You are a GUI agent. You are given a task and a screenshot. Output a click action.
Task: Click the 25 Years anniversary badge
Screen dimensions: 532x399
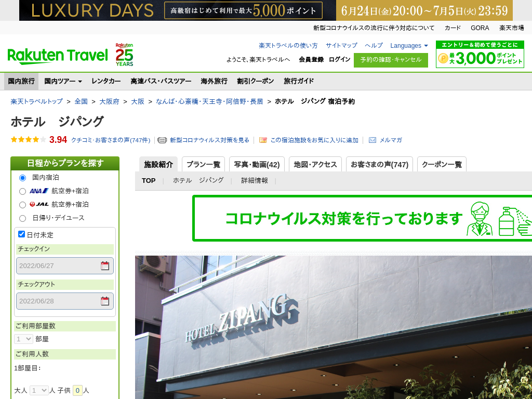tap(124, 55)
